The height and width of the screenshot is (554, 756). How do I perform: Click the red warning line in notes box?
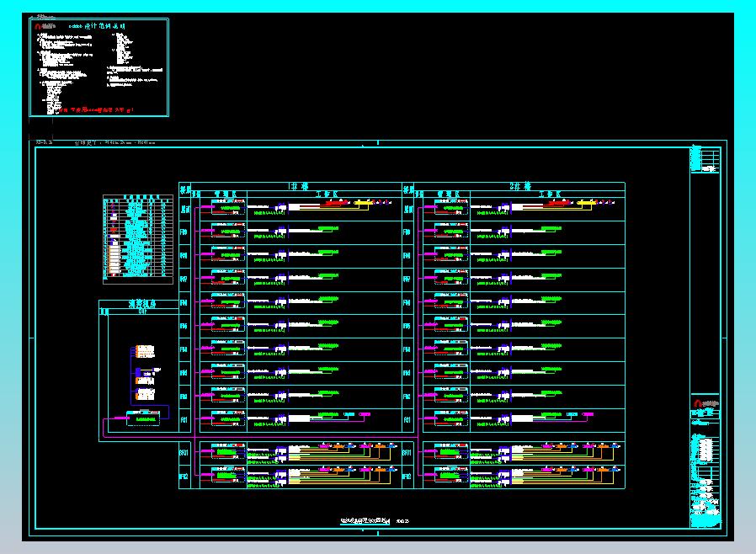pos(96,110)
